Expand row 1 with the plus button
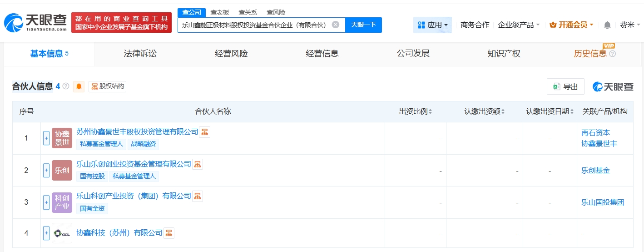The height and width of the screenshot is (252, 644). pos(46,138)
